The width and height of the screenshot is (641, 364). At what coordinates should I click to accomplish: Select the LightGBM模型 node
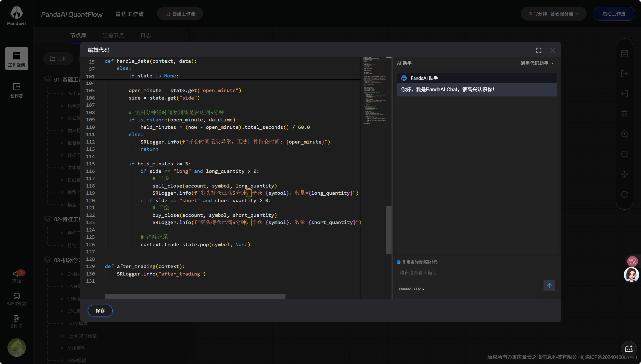click(x=82, y=336)
